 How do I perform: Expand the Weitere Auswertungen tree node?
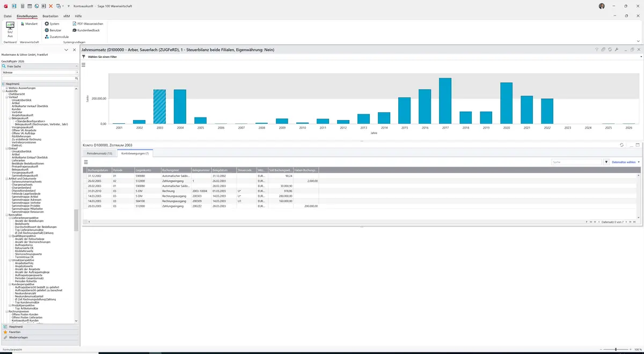pyautogui.click(x=7, y=88)
